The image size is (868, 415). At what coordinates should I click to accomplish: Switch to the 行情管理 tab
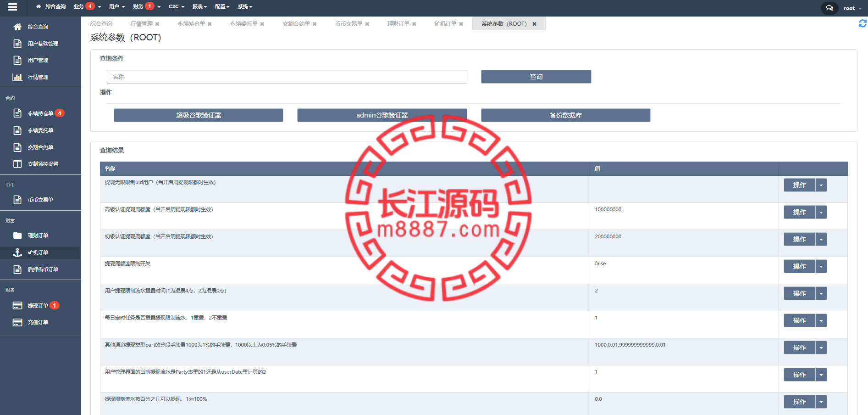click(142, 24)
